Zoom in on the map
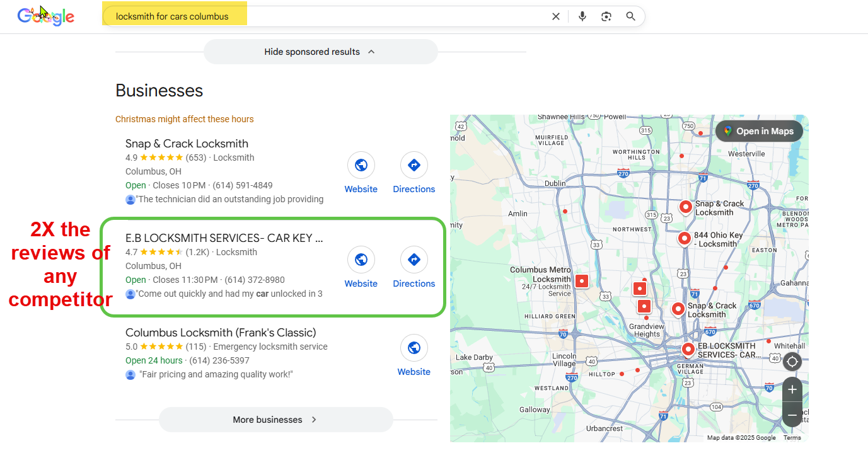Screen dimensions: 868x453 792,389
